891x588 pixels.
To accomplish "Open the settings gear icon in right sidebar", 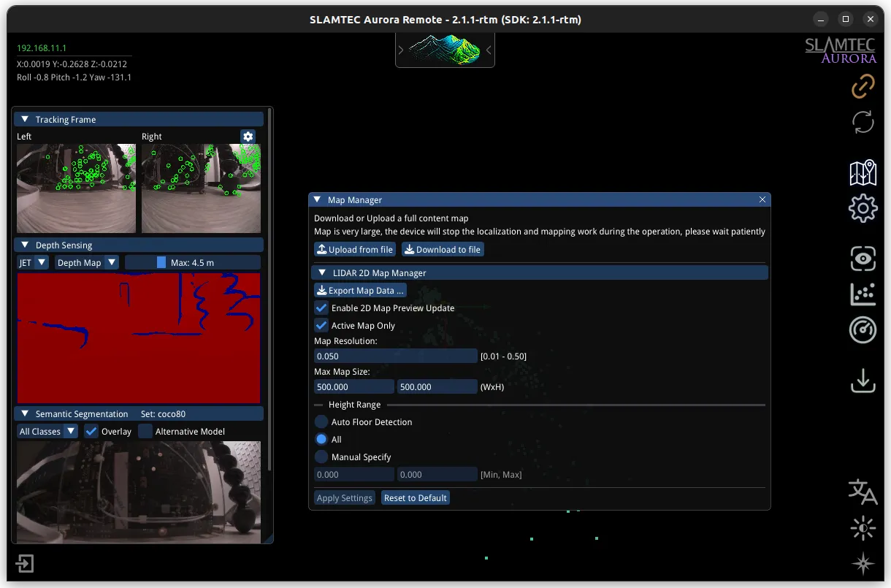I will click(863, 209).
